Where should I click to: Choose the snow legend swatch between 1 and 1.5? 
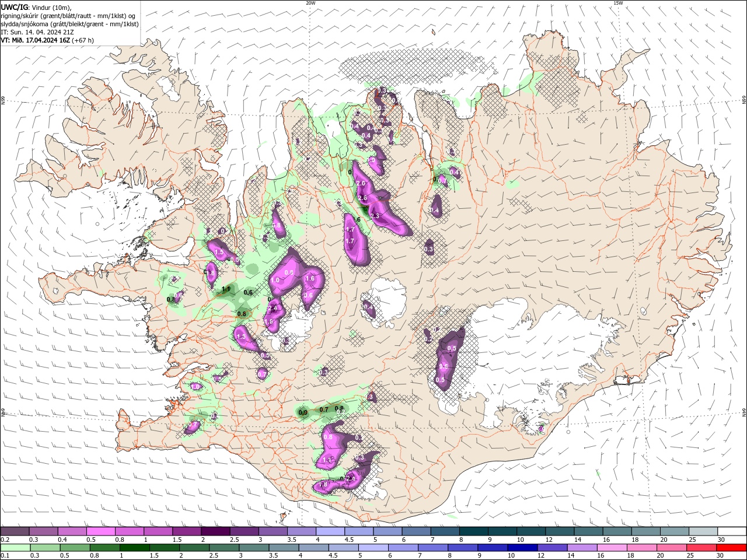click(x=158, y=531)
